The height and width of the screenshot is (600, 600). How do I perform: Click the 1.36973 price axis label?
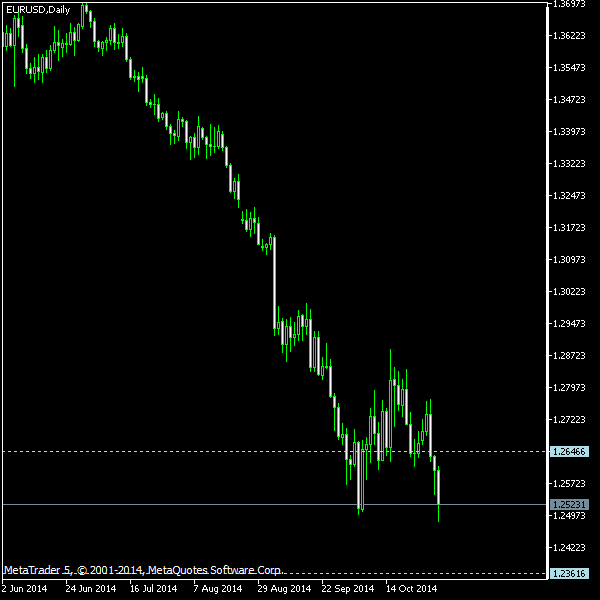(569, 4)
